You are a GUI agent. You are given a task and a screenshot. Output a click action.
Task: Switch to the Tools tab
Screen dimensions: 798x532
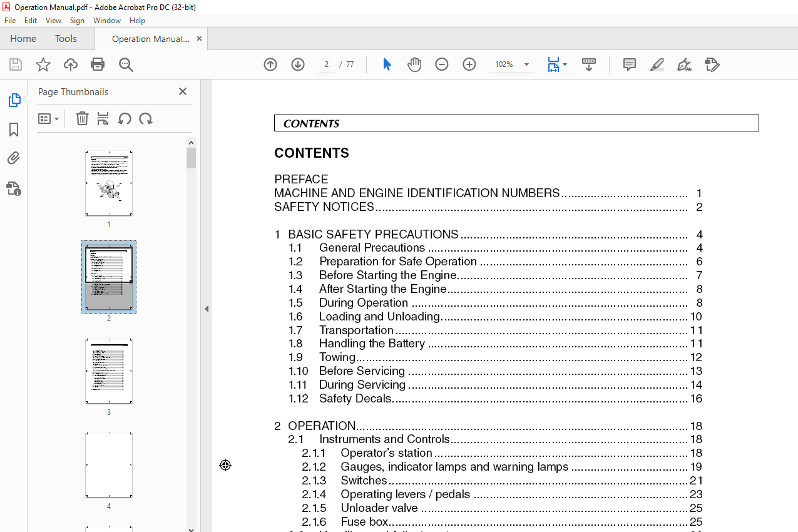tap(66, 39)
